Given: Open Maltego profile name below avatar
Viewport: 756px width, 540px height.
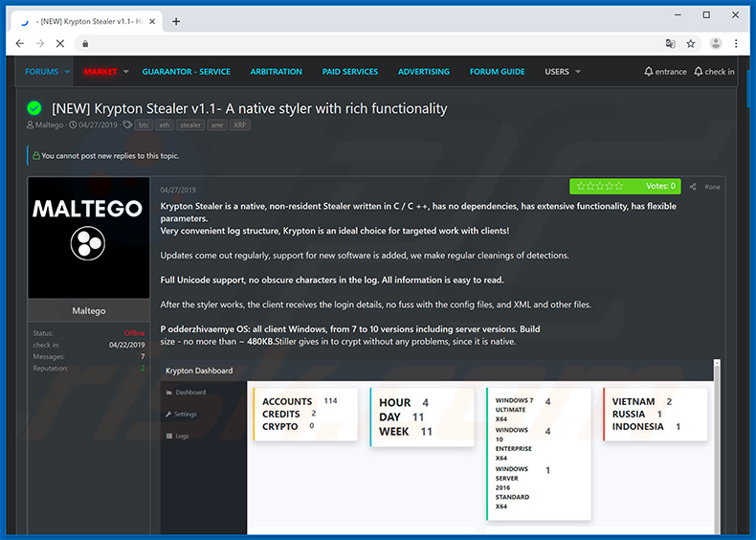Looking at the screenshot, I should 89,311.
